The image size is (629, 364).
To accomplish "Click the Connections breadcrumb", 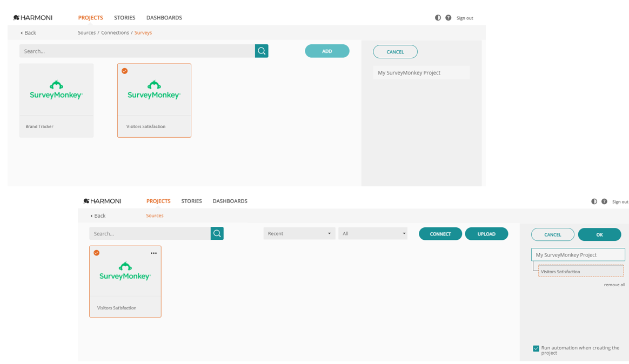I will click(115, 32).
